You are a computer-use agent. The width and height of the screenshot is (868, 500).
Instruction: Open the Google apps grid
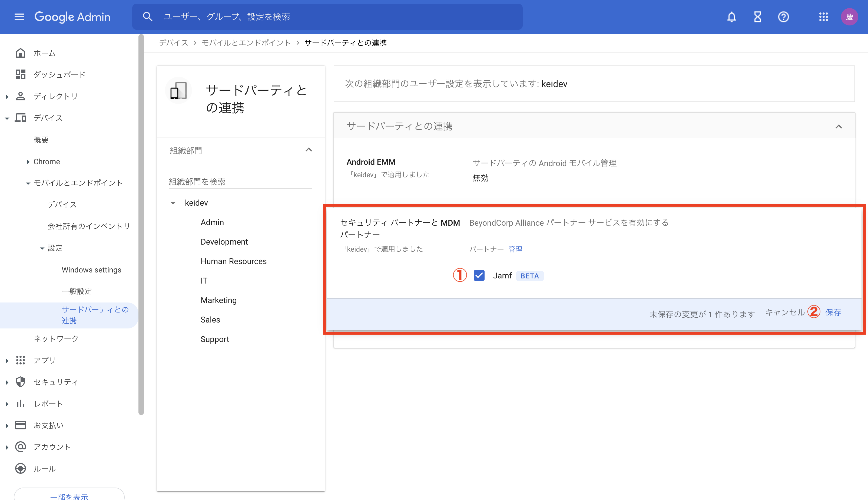[x=823, y=17]
